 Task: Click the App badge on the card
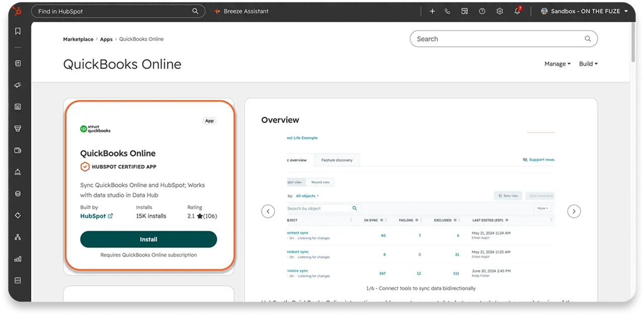click(209, 121)
